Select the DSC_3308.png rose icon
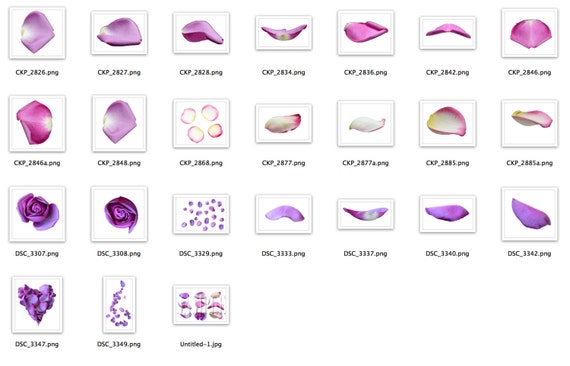The height and width of the screenshot is (366, 570). click(119, 214)
